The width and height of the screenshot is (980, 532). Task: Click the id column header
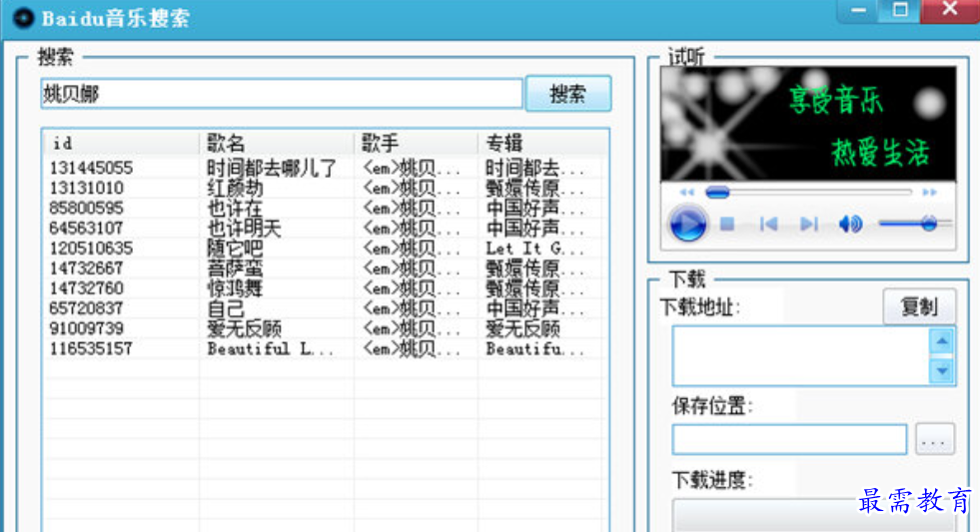click(121, 143)
